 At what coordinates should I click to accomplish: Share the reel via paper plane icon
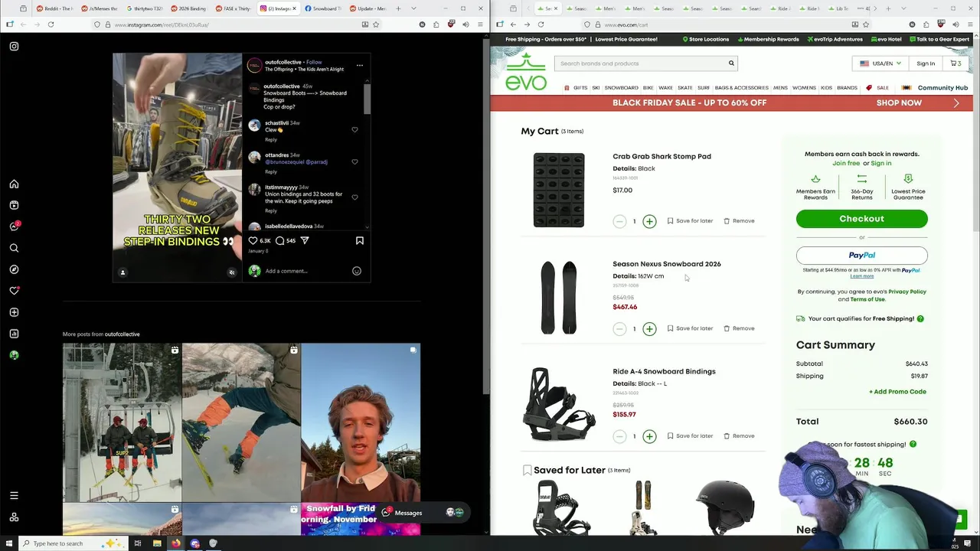click(305, 240)
